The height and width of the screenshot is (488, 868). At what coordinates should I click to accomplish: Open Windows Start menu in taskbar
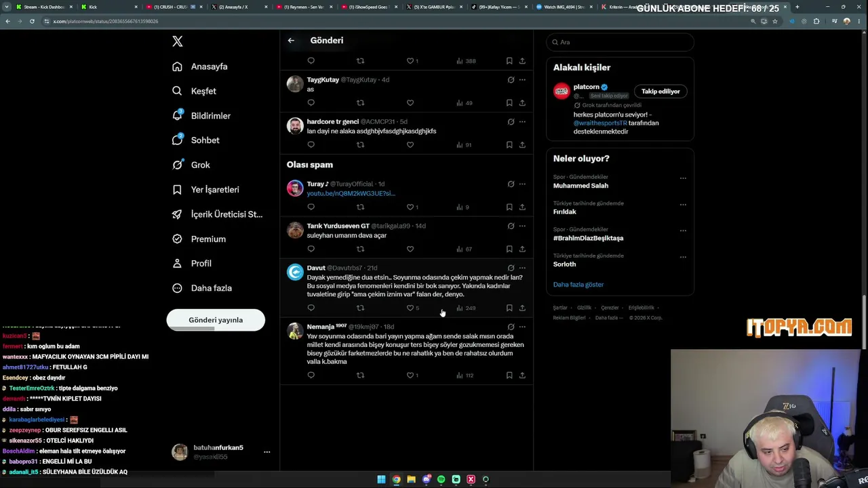382,480
